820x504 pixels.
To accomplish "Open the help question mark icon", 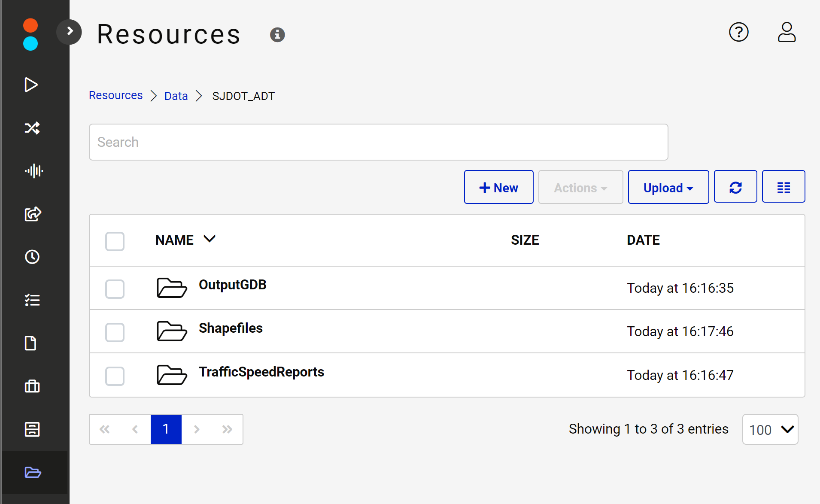I will click(x=739, y=32).
